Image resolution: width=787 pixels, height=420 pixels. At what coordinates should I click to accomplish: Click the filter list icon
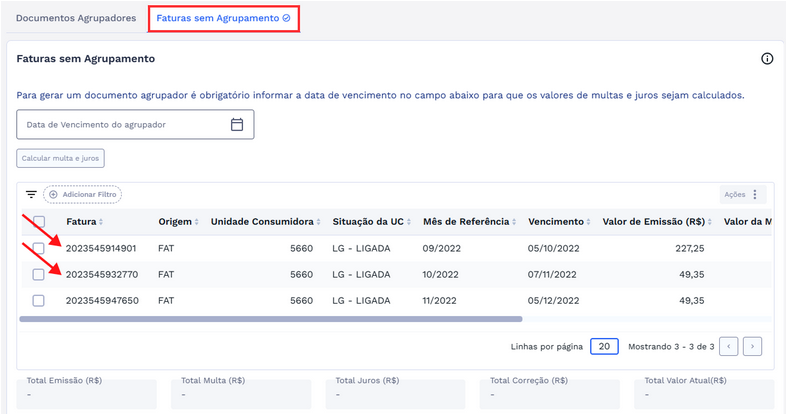(31, 194)
